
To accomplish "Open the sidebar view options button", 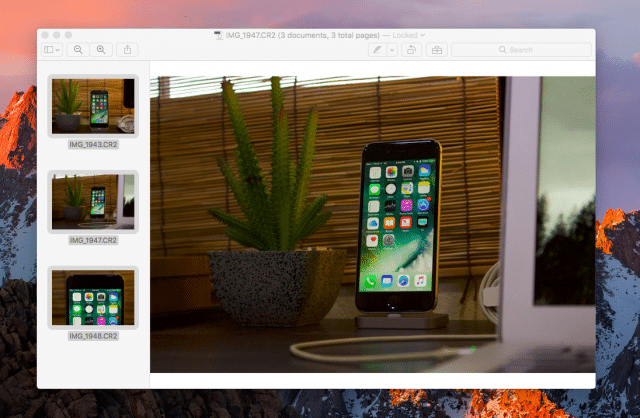I will click(x=52, y=50).
